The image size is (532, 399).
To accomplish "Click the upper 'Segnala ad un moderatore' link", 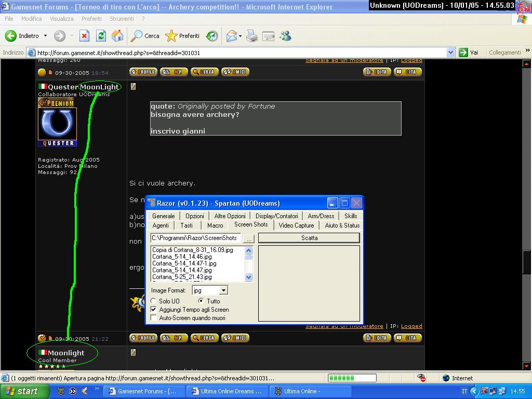I will (x=344, y=61).
